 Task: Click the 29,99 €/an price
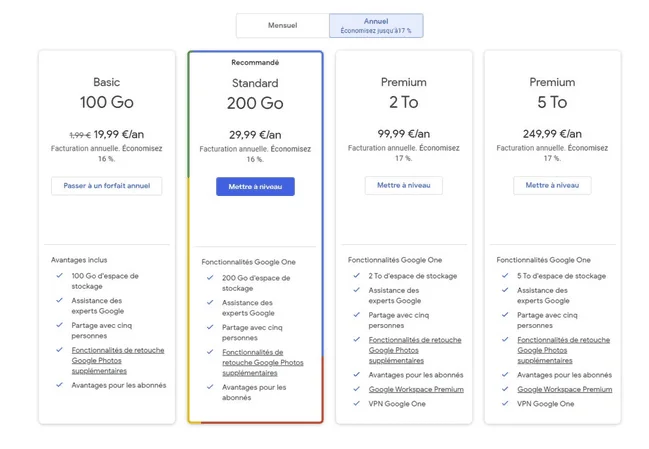(255, 135)
